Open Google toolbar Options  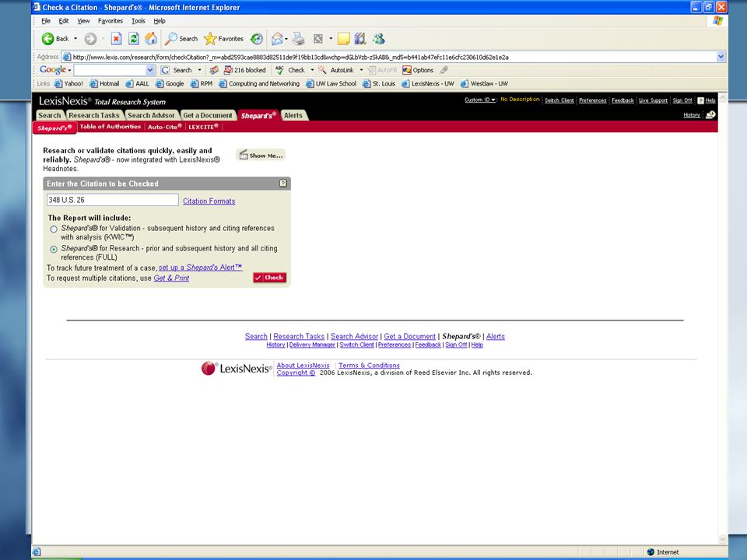point(418,70)
